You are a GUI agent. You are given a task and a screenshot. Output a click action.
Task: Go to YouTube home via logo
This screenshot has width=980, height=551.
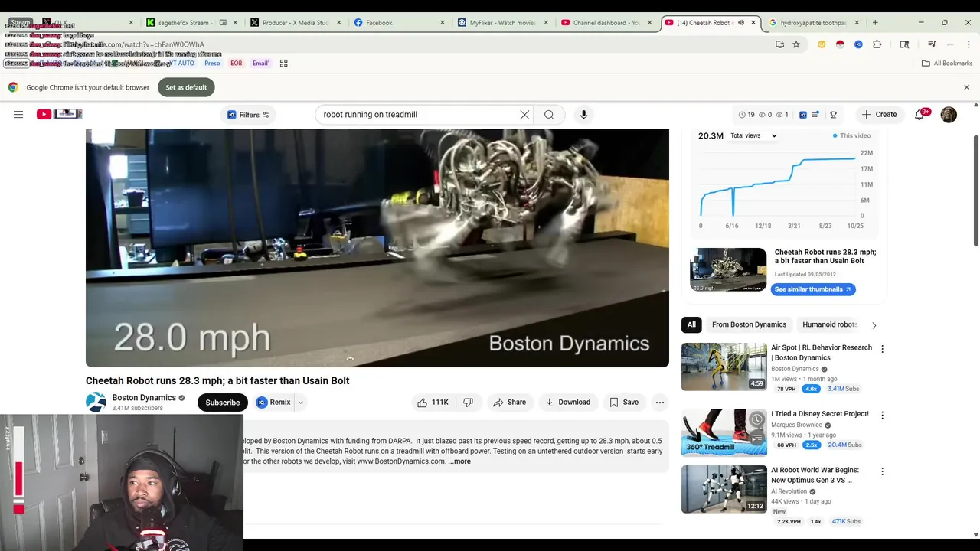(59, 114)
